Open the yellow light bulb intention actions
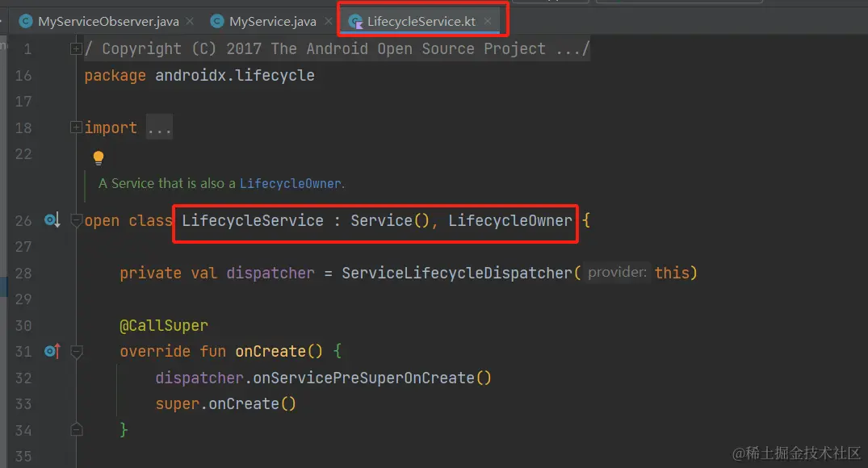This screenshot has height=468, width=868. 99,158
